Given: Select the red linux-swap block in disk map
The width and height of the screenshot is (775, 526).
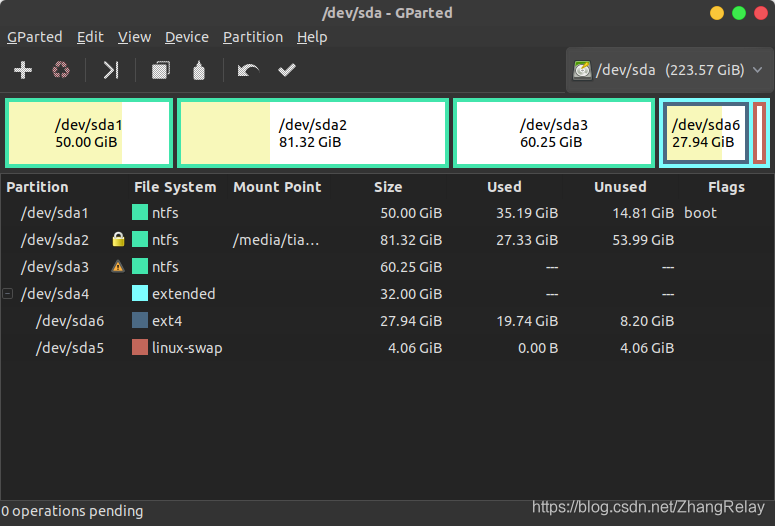Looking at the screenshot, I should click(x=760, y=133).
